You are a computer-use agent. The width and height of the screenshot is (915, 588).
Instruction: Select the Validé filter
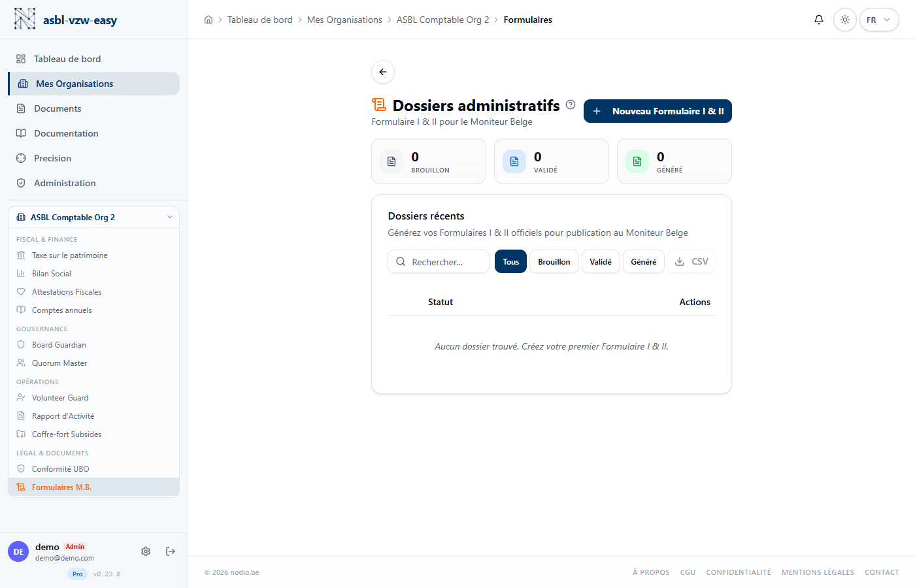pyautogui.click(x=601, y=261)
